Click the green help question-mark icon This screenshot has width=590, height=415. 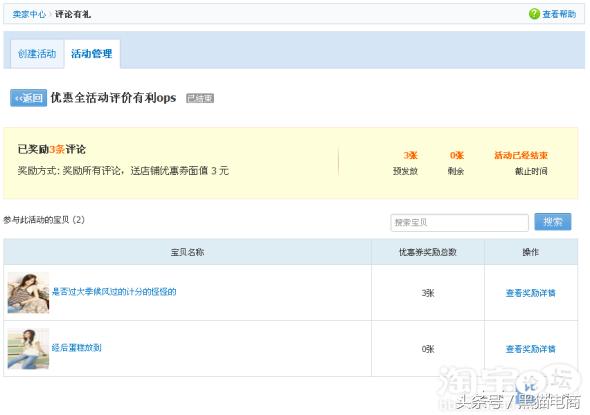(x=534, y=14)
